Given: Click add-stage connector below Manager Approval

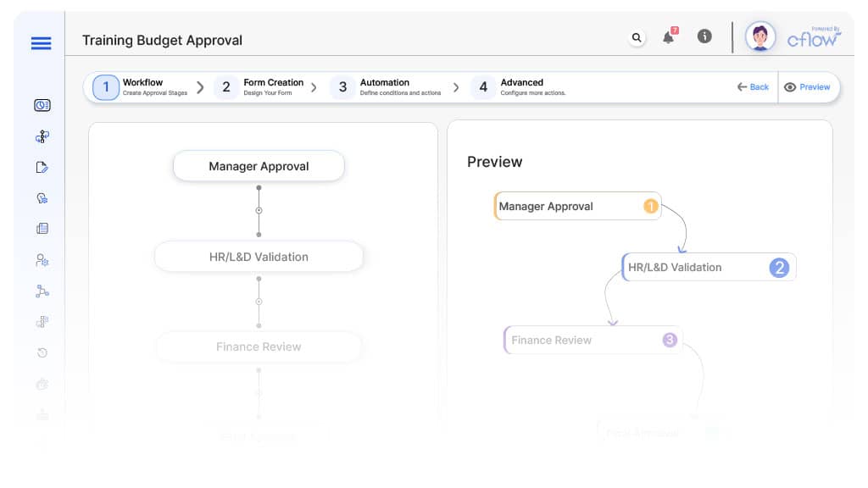Looking at the screenshot, I should click(259, 210).
